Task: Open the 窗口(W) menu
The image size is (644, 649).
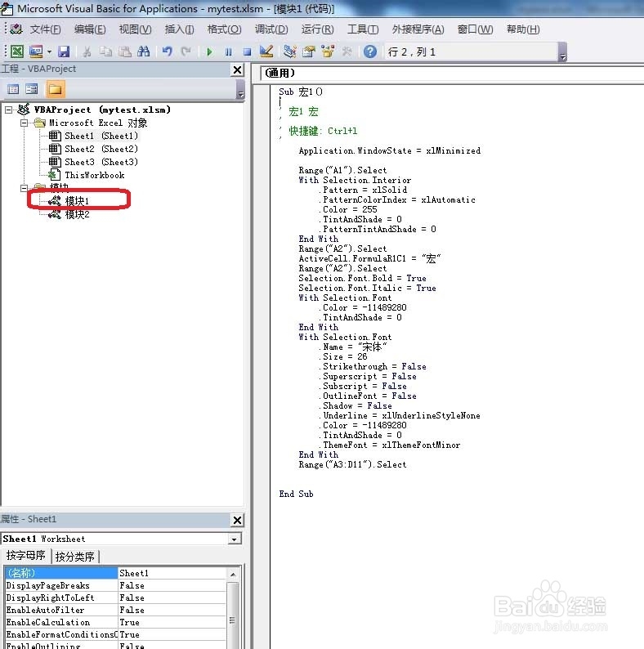Action: tap(475, 29)
